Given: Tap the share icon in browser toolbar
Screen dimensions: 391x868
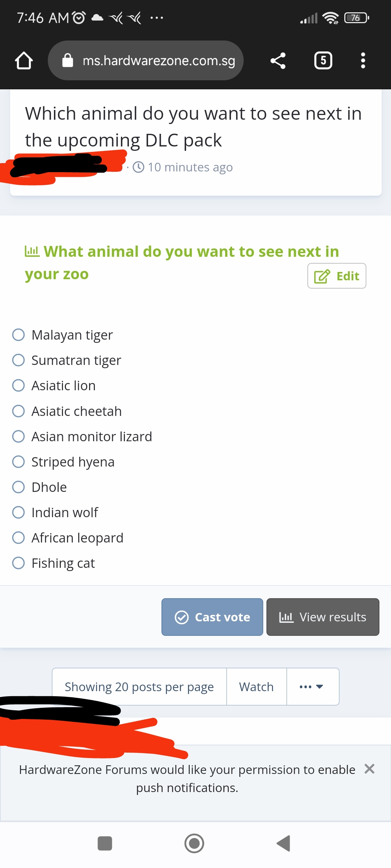Looking at the screenshot, I should click(278, 60).
